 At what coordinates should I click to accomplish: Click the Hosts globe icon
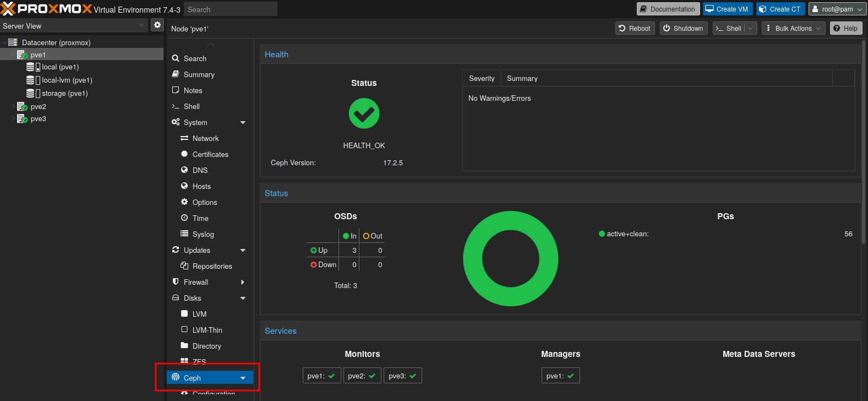[x=184, y=186]
